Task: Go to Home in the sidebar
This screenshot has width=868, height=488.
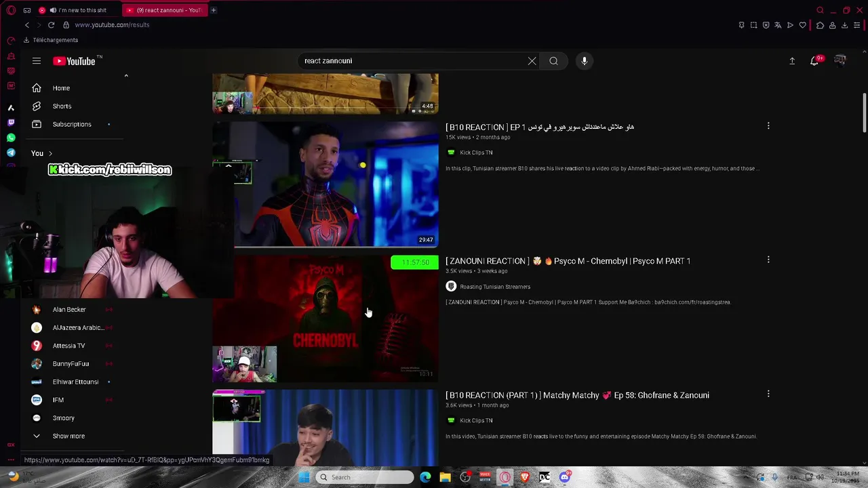Action: (61, 88)
